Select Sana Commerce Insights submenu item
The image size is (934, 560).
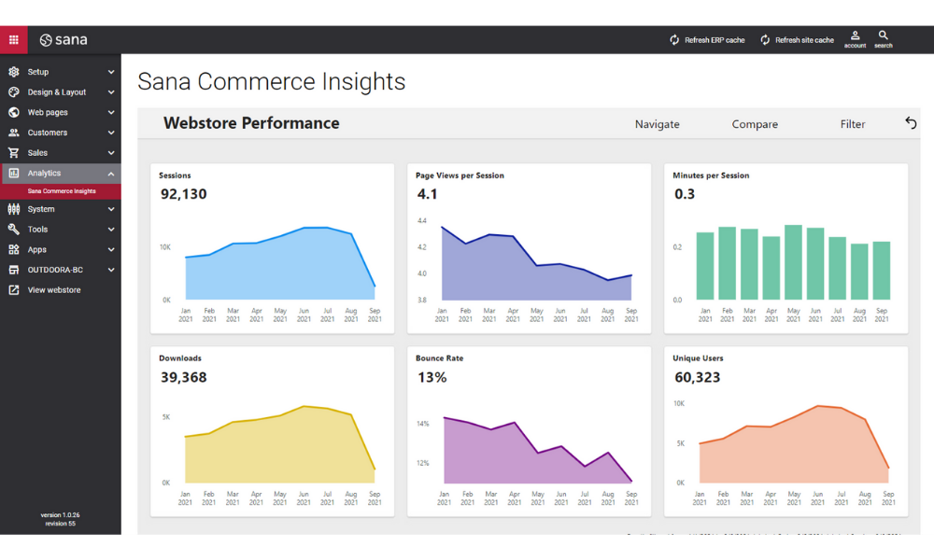point(61,191)
